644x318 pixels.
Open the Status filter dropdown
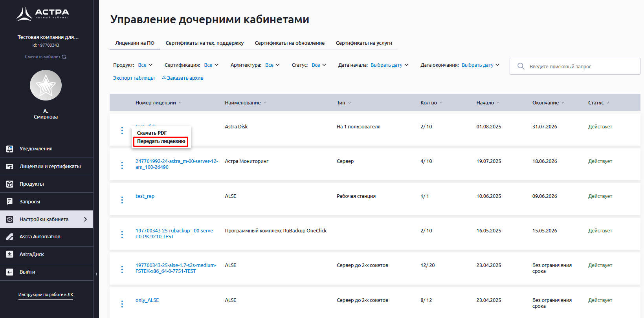[x=319, y=65]
